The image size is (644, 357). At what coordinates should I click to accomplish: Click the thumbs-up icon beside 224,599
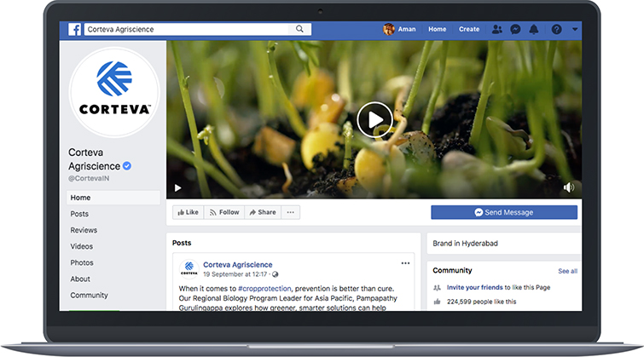coord(437,302)
